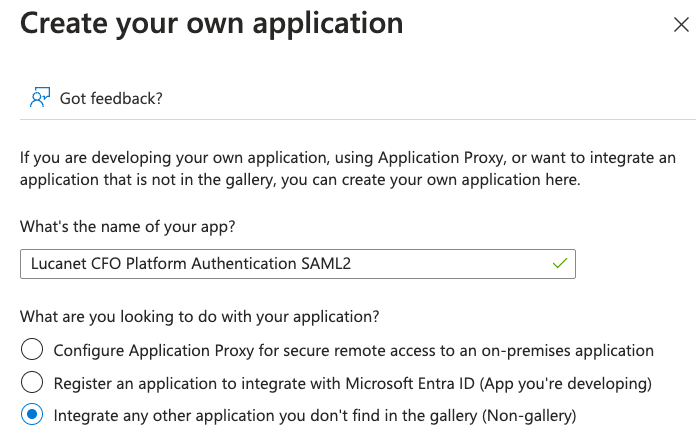Click the '(App you're developing)' text
The width and height of the screenshot is (696, 443).
pyautogui.click(x=568, y=383)
